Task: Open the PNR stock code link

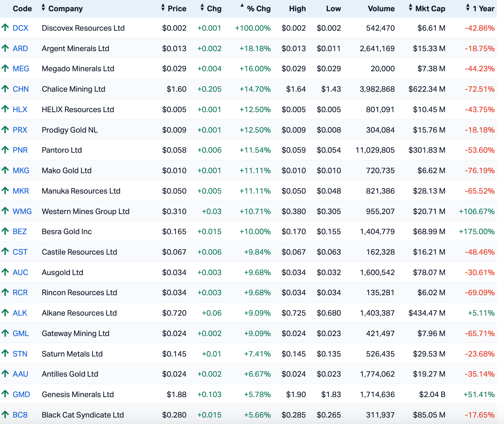Action: click(20, 150)
